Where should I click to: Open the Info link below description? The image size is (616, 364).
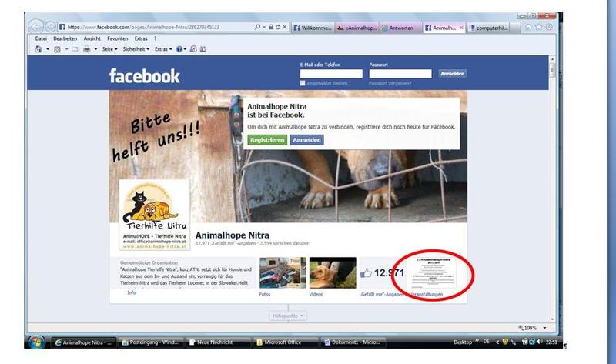coord(132,292)
